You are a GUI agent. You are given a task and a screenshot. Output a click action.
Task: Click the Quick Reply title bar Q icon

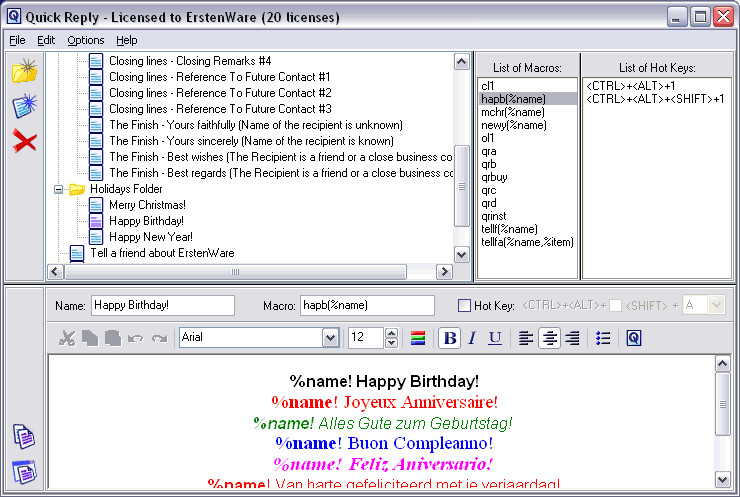pos(14,17)
